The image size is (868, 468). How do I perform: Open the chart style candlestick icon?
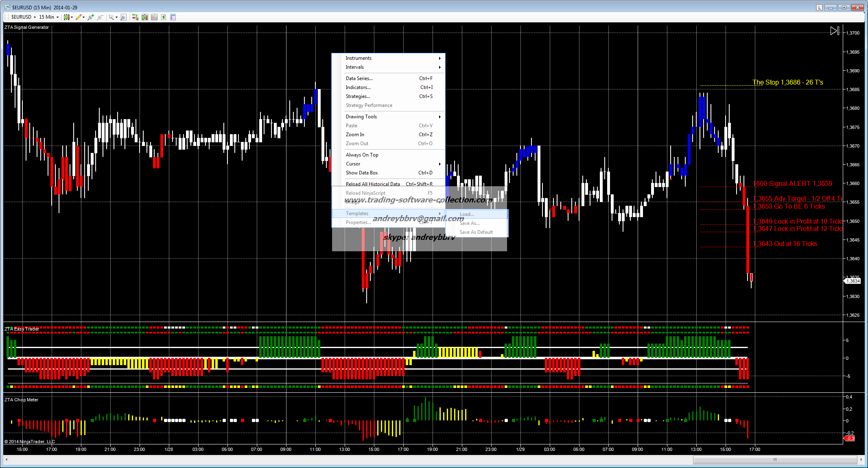(67, 17)
